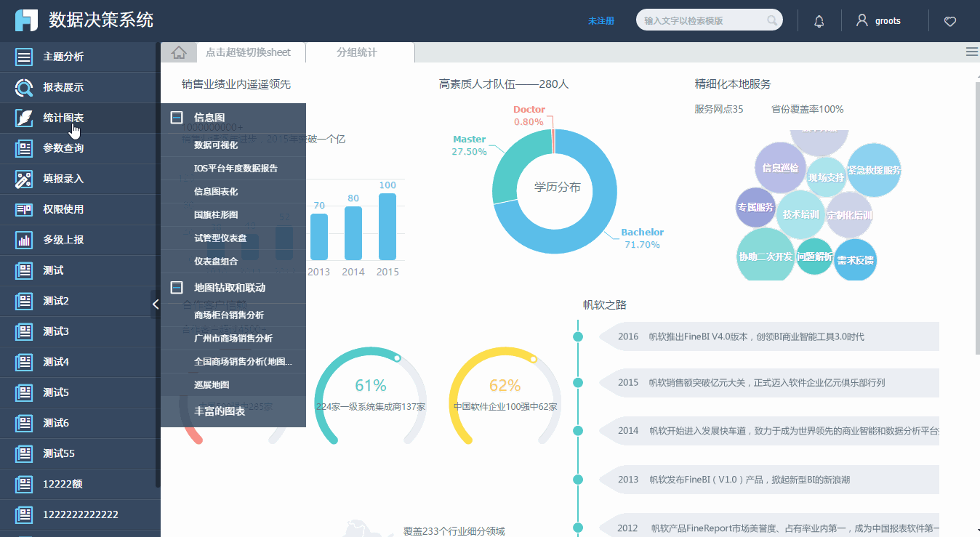Open the tab list menu icon
The height and width of the screenshot is (537, 980).
click(971, 52)
